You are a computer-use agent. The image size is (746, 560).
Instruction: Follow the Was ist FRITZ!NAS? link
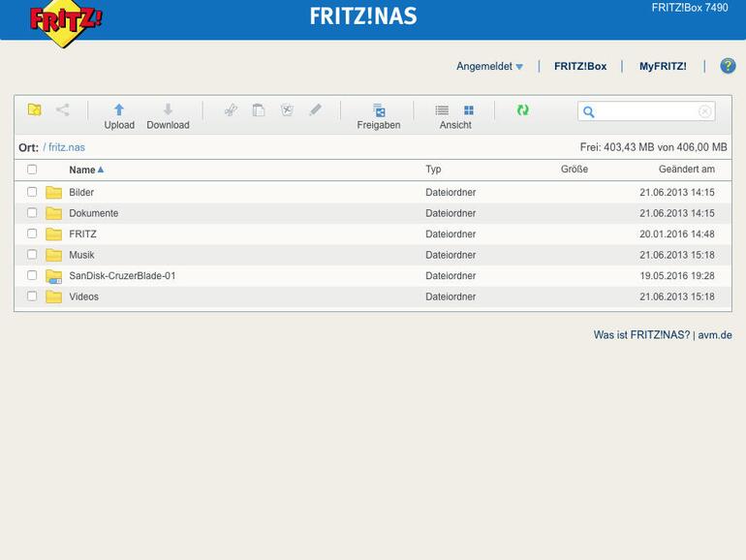coord(641,335)
